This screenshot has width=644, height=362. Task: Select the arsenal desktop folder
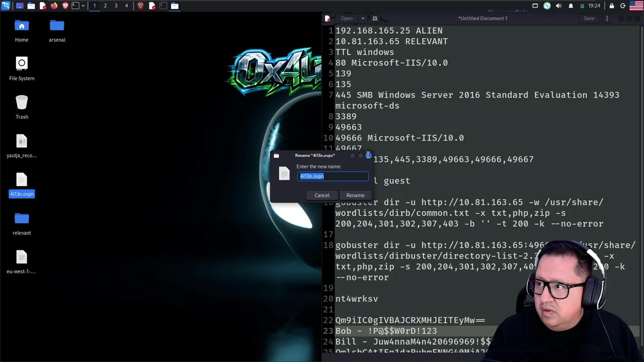pos(57,31)
